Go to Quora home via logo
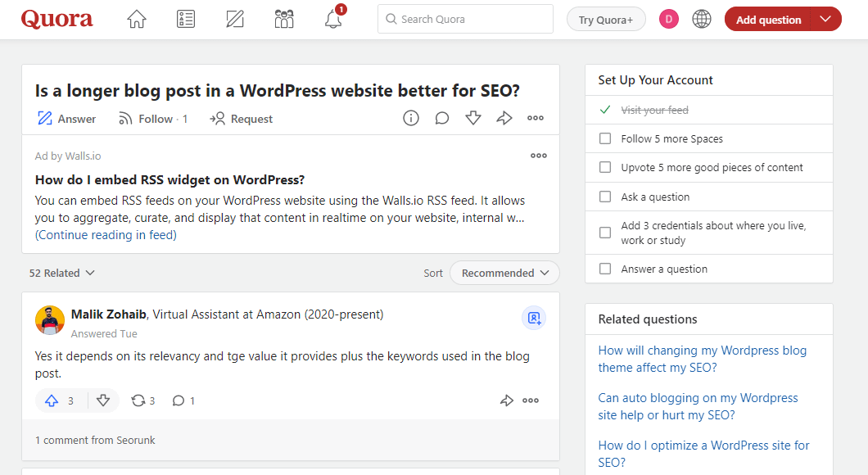The width and height of the screenshot is (868, 475). coord(57,20)
